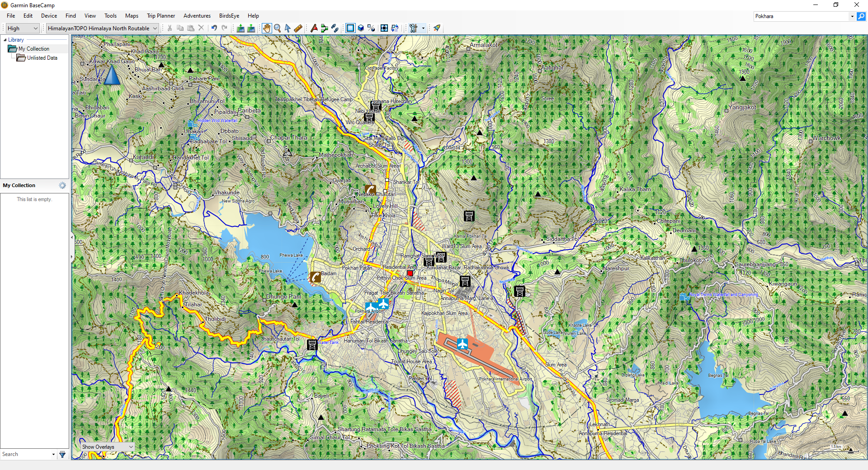
Task: Click the Paste toolbar icon
Action: click(x=191, y=28)
